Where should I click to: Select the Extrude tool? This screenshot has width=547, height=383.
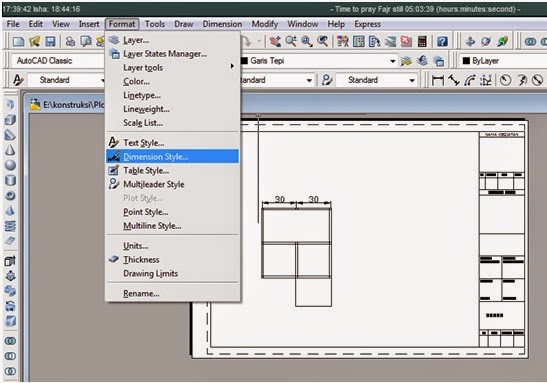10,261
